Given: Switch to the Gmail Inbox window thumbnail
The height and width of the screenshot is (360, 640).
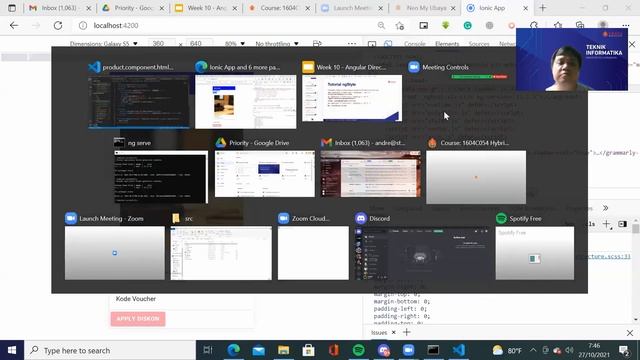Looking at the screenshot, I should click(x=371, y=174).
